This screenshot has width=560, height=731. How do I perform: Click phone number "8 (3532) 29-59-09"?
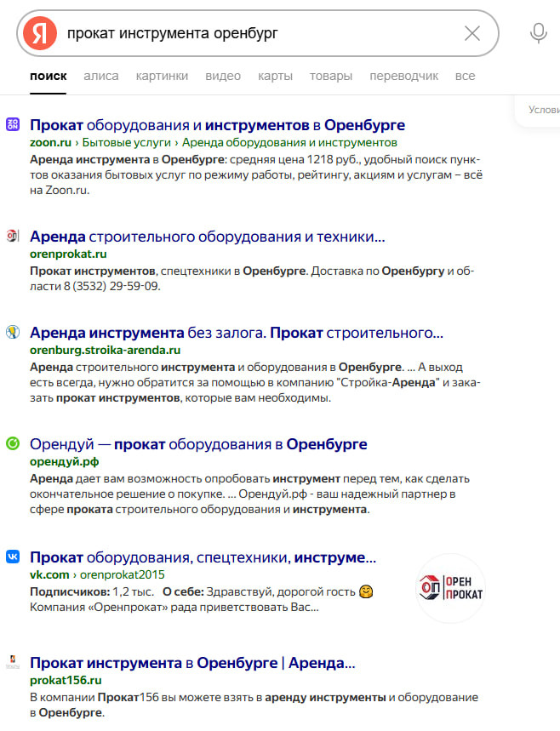[x=111, y=286]
